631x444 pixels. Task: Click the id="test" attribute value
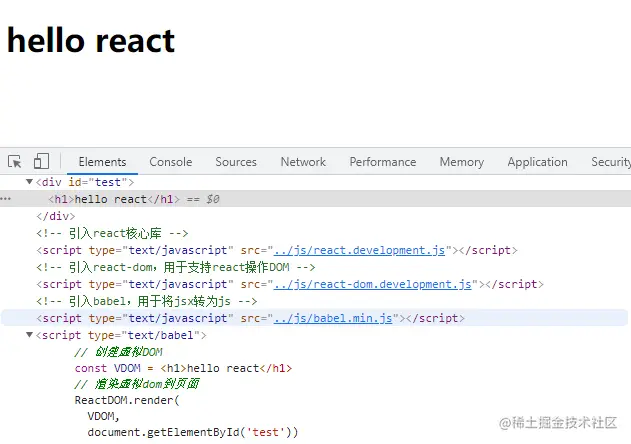[107, 182]
